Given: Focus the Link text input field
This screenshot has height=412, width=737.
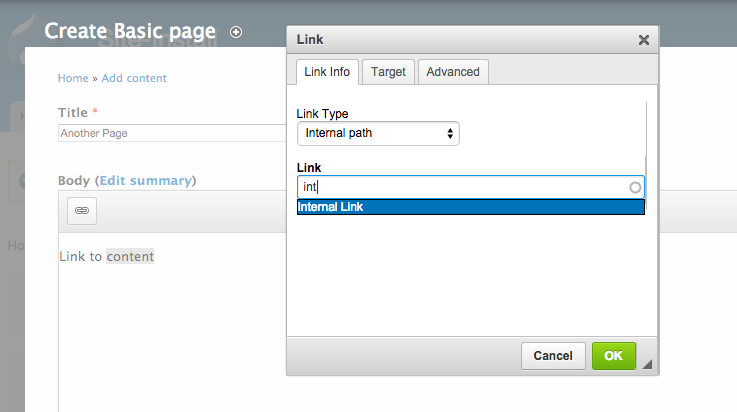Looking at the screenshot, I should (460, 187).
